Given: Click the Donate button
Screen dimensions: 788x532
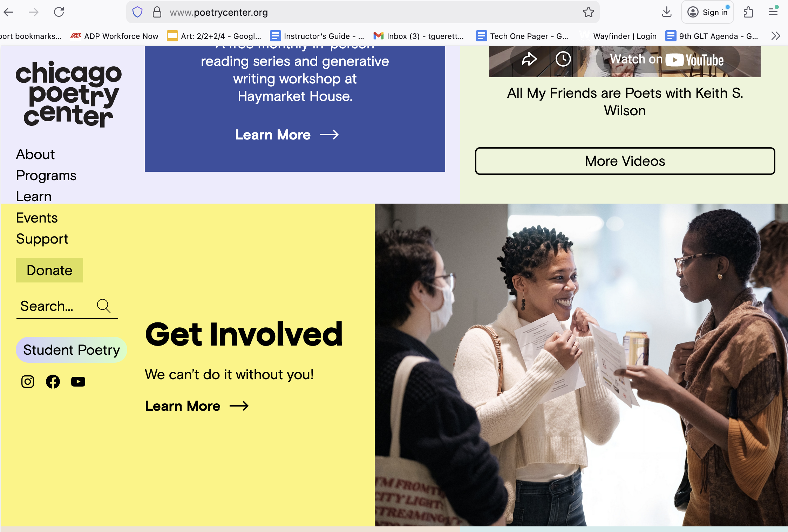Looking at the screenshot, I should tap(49, 270).
